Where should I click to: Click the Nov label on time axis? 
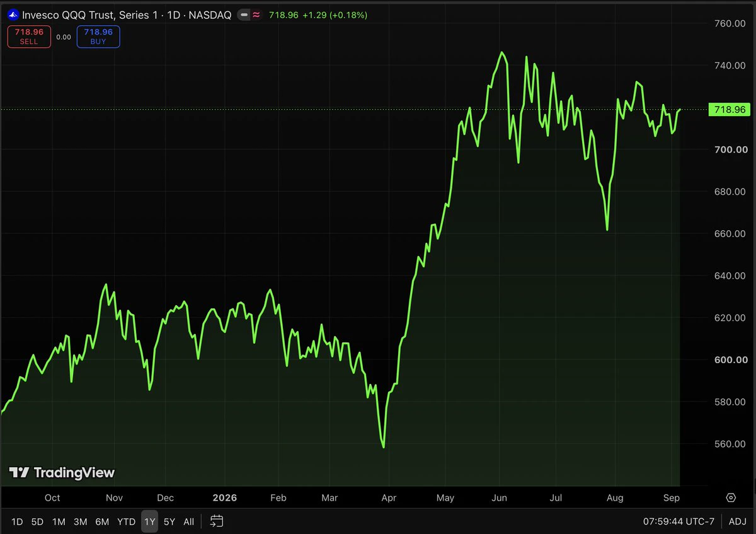[x=114, y=497]
